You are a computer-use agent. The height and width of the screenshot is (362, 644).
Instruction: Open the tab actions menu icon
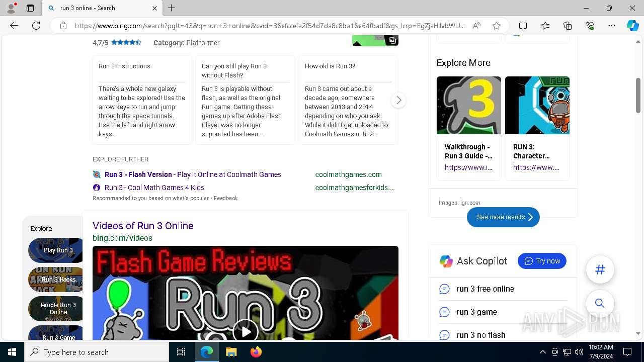click(x=30, y=8)
